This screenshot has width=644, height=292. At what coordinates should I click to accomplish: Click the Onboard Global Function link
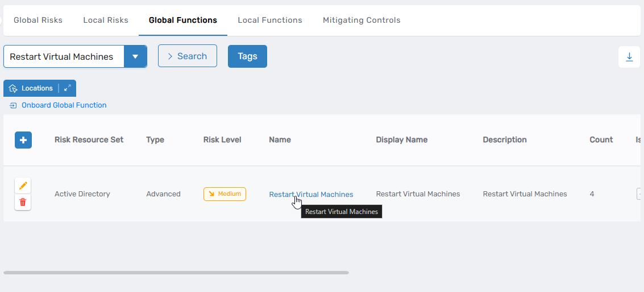tap(64, 105)
